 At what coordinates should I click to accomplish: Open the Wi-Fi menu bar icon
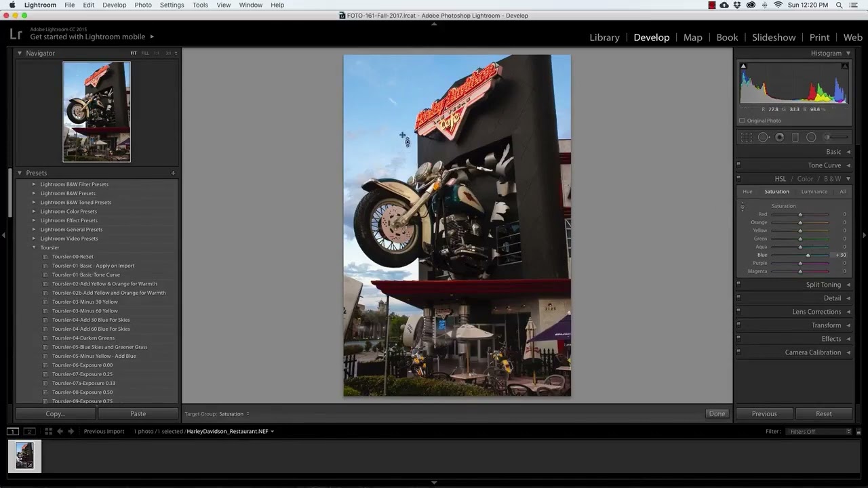tap(778, 5)
